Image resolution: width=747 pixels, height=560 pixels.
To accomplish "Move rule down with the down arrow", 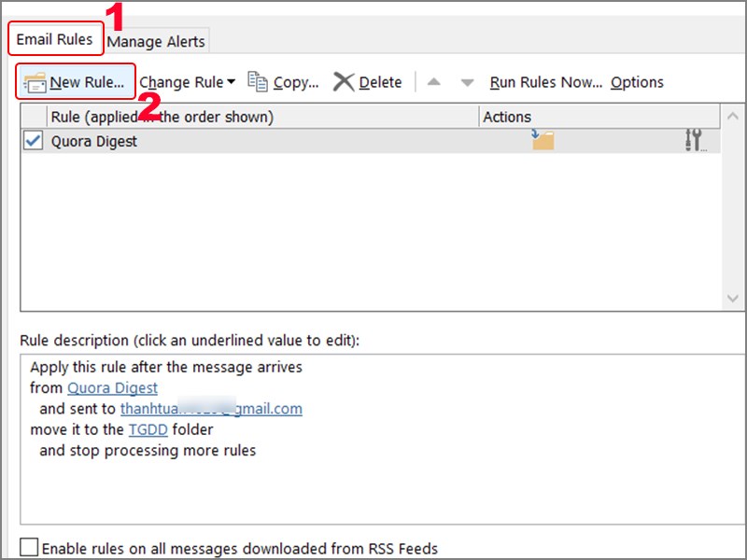I will (468, 82).
